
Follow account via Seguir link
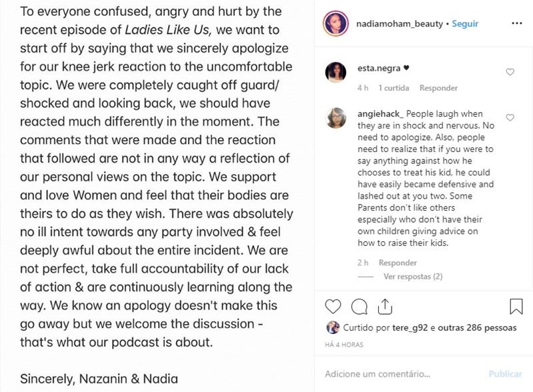point(465,24)
